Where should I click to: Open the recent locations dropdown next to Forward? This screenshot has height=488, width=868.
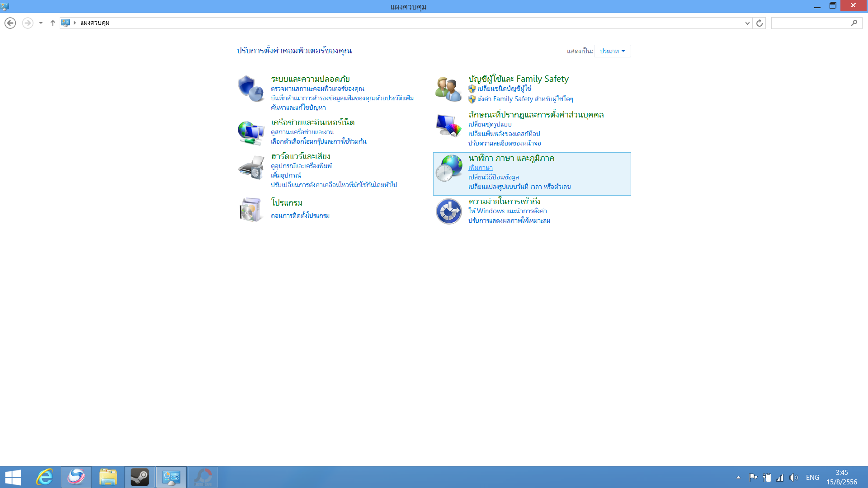(x=41, y=23)
